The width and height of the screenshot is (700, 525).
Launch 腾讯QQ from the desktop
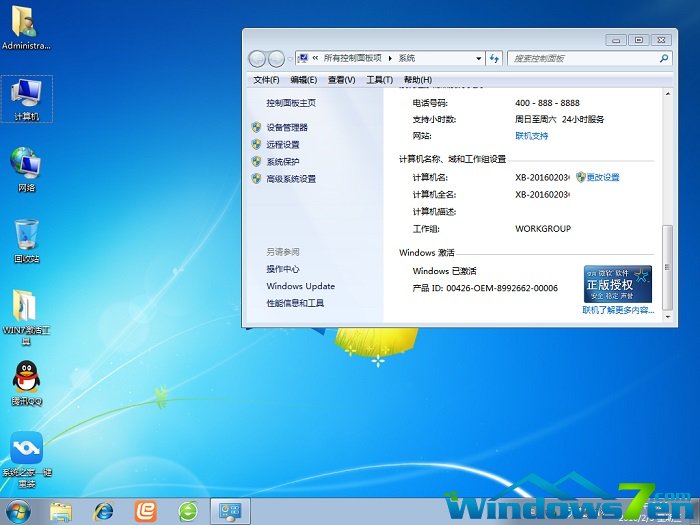pyautogui.click(x=26, y=383)
